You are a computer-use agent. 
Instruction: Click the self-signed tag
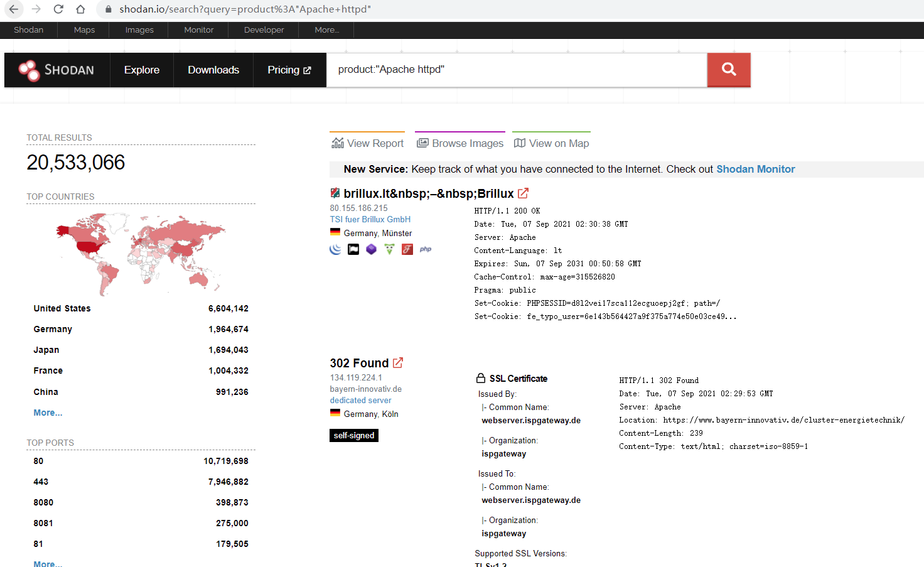(354, 435)
